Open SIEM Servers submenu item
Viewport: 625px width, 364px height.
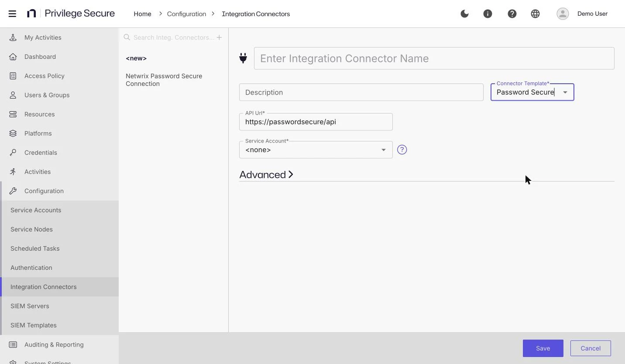tap(59, 306)
